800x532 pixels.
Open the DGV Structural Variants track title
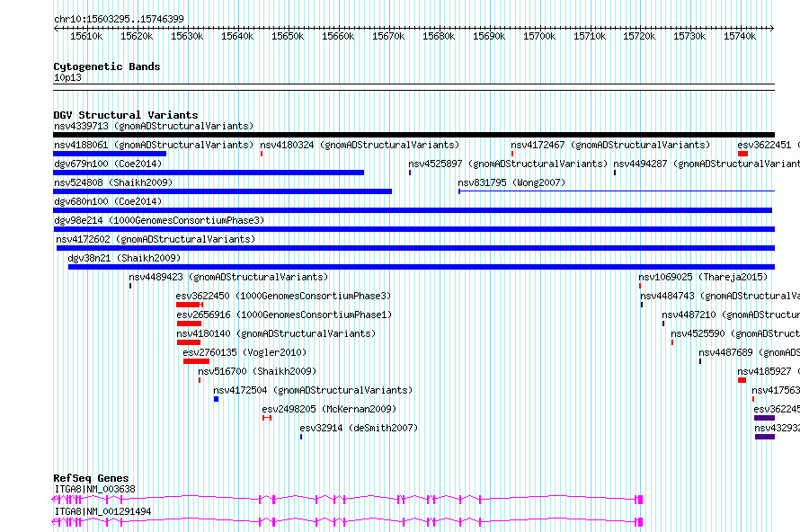(126, 115)
